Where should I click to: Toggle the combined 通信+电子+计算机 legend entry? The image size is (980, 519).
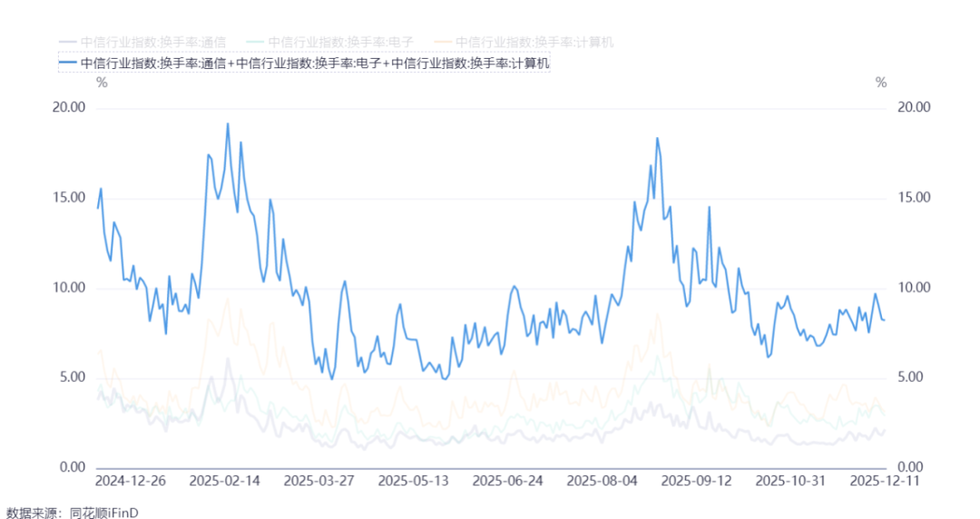click(x=304, y=64)
